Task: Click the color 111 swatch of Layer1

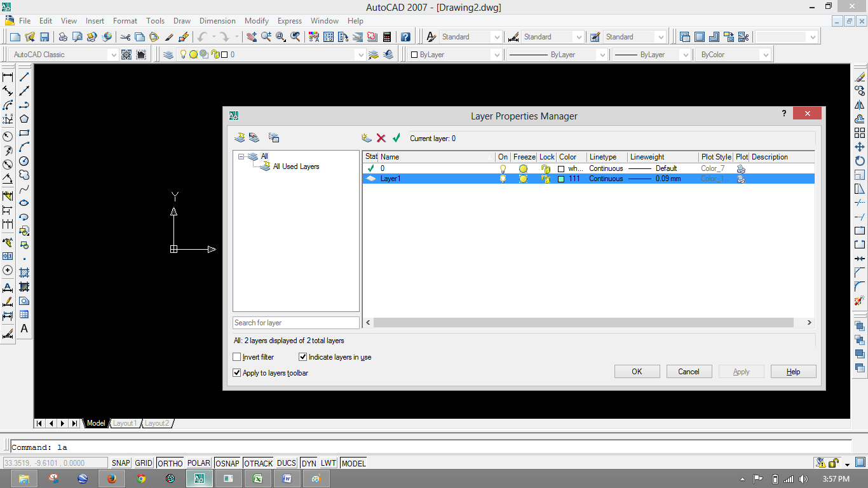Action: pos(561,179)
